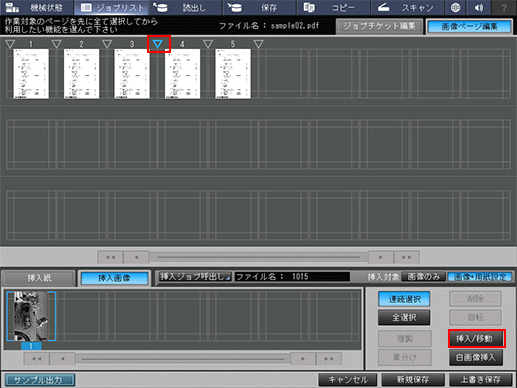The width and height of the screenshot is (517, 388).
Task: Switch to the ジョブリスト tab
Action: click(x=111, y=7)
